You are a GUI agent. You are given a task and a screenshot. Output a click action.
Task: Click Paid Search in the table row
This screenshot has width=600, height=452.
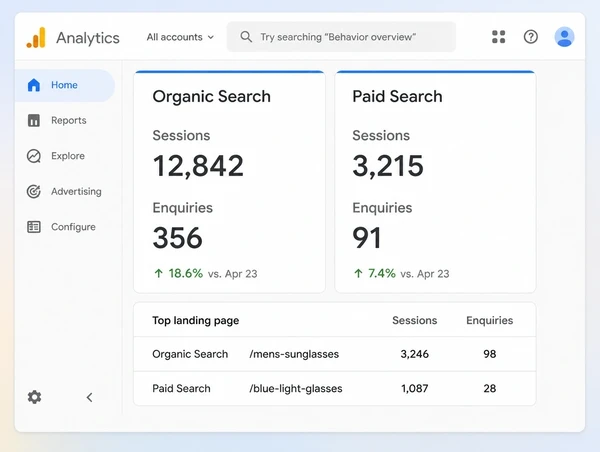point(181,388)
